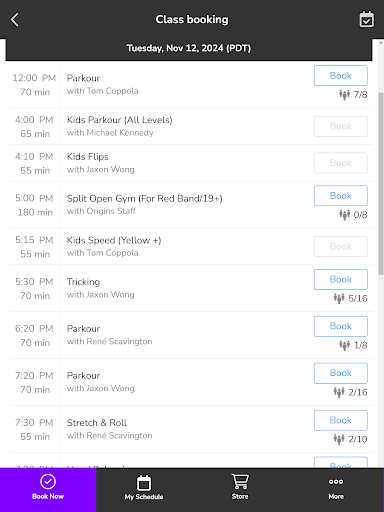Open My Schedule calendar icon

[144, 483]
